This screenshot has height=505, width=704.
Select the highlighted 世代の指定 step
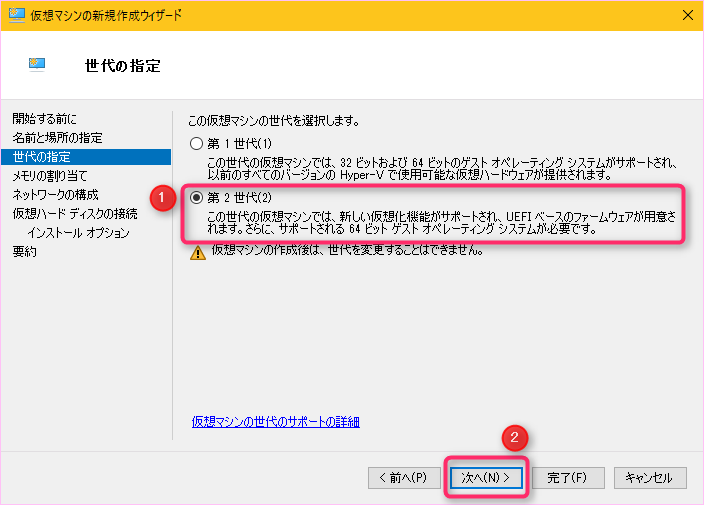click(x=86, y=157)
